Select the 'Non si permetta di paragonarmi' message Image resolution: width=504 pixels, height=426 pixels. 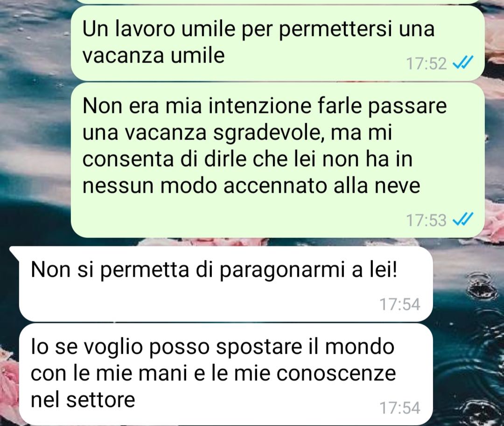pyautogui.click(x=226, y=284)
